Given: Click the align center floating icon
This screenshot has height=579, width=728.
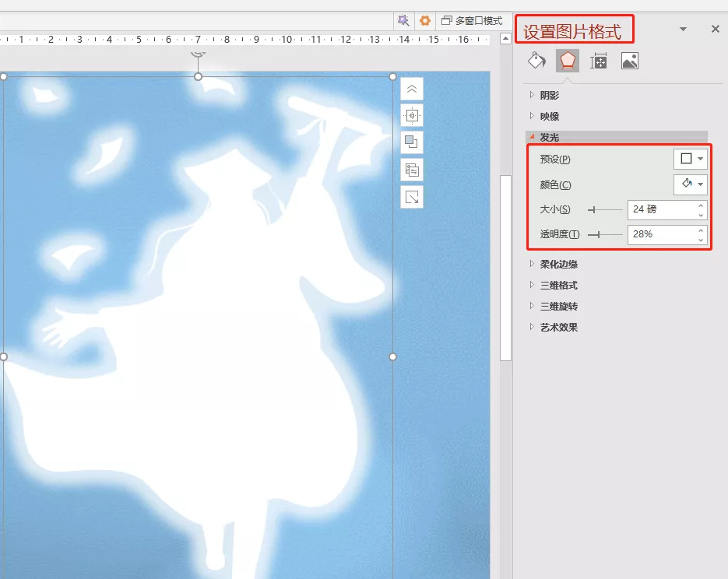Looking at the screenshot, I should [x=412, y=115].
